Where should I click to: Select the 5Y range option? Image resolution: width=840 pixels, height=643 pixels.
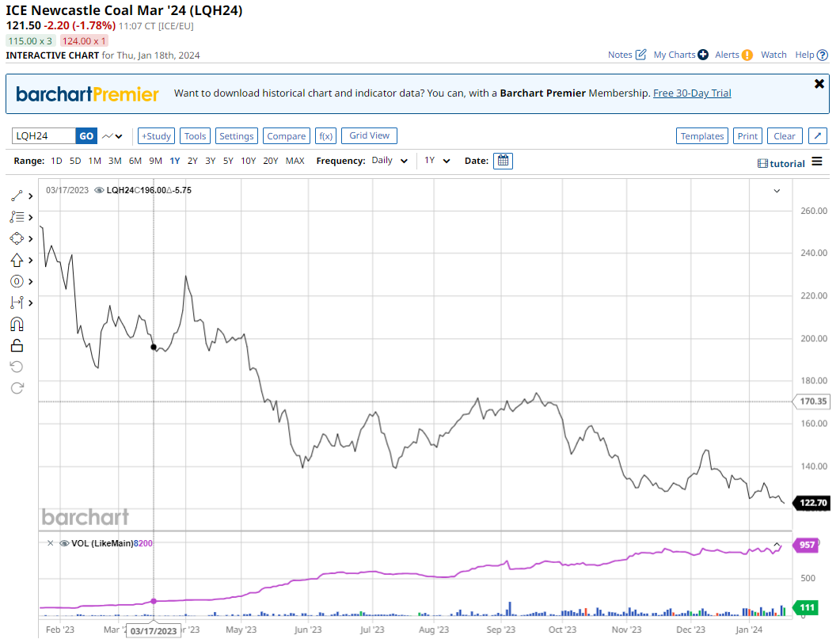(x=228, y=161)
